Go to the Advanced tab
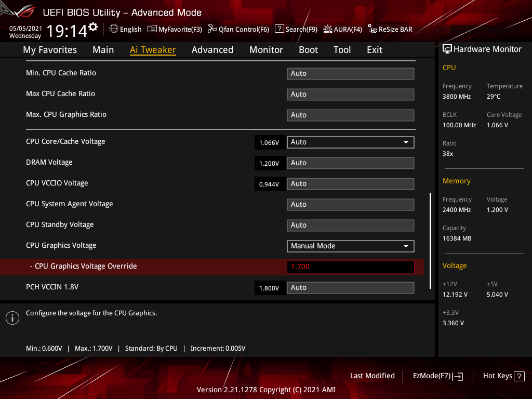Image resolution: width=532 pixels, height=399 pixels. tap(212, 50)
